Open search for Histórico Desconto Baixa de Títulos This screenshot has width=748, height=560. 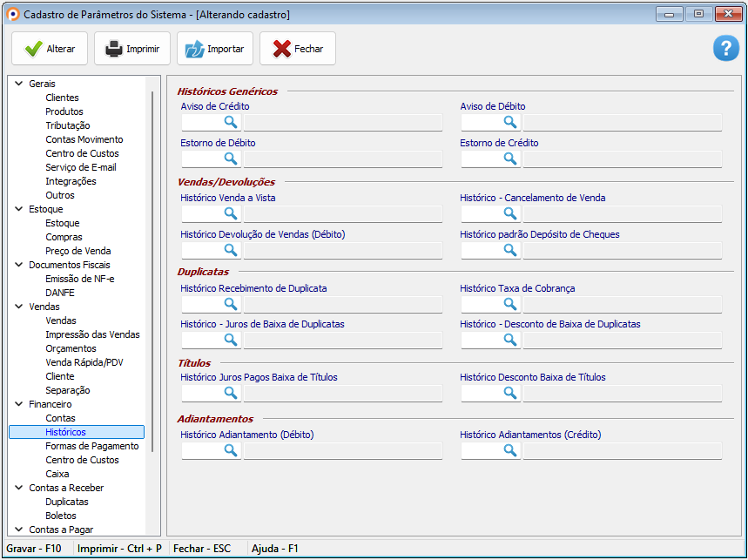(x=510, y=393)
